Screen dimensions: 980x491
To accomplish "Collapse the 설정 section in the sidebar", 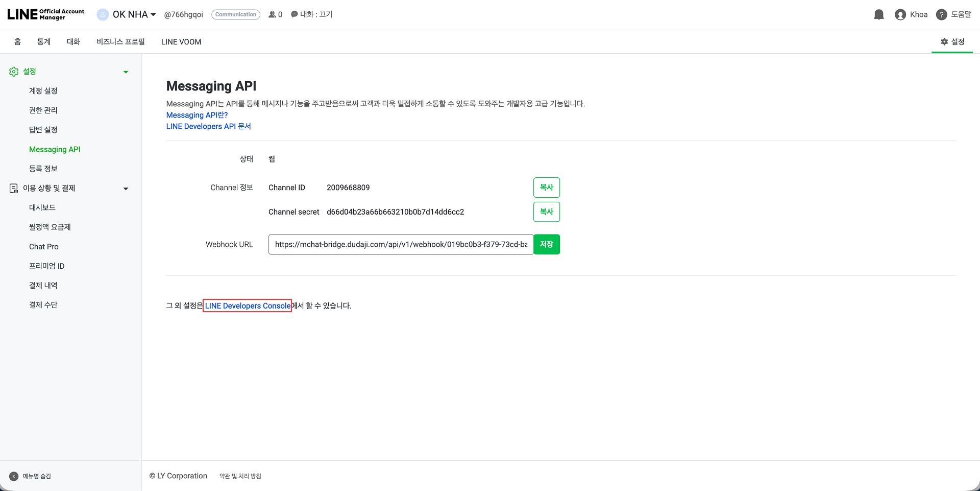I will click(126, 72).
